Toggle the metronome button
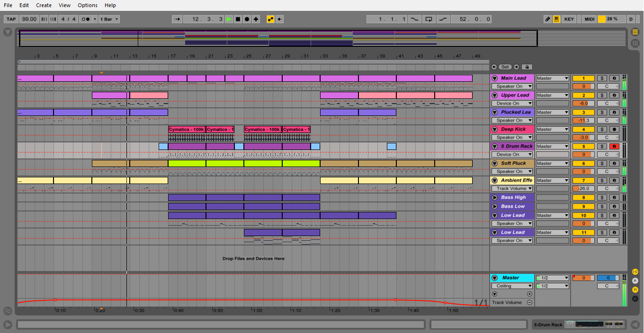 click(x=86, y=19)
